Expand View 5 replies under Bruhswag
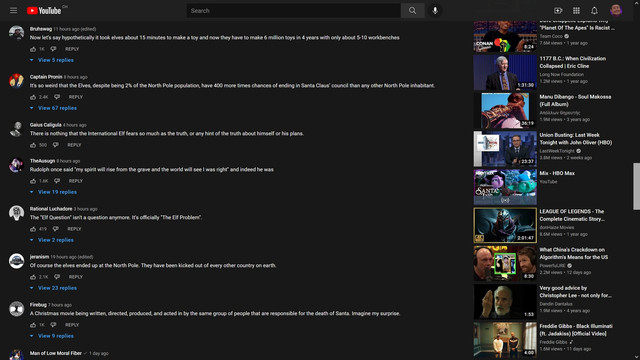 click(x=52, y=60)
